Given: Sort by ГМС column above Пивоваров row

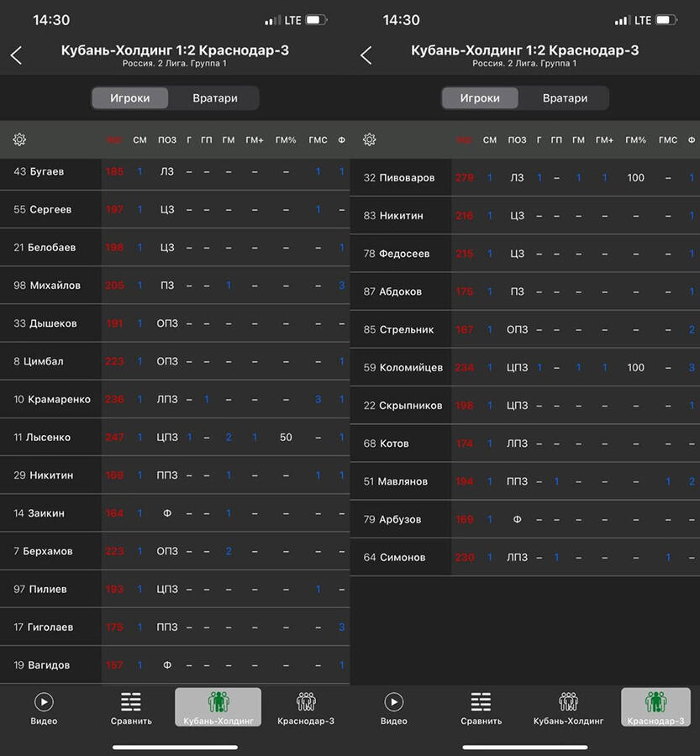Looking at the screenshot, I should coord(668,139).
